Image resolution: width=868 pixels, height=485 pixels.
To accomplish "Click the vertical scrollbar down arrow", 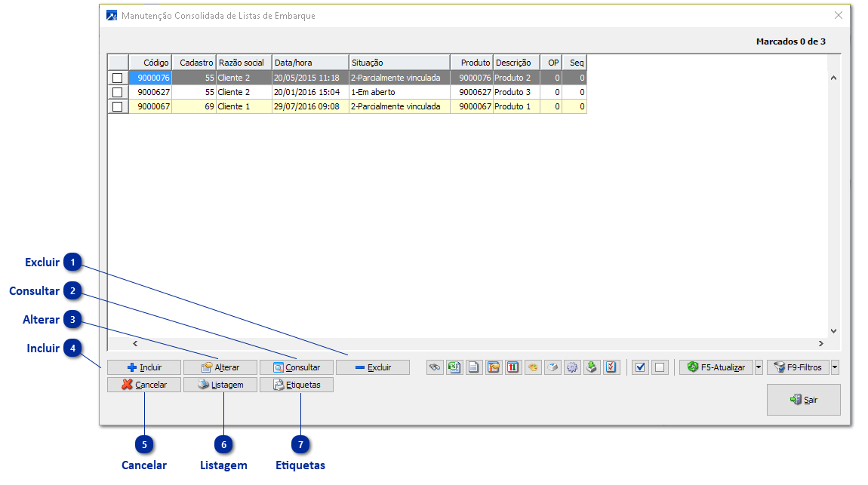I will (x=834, y=330).
